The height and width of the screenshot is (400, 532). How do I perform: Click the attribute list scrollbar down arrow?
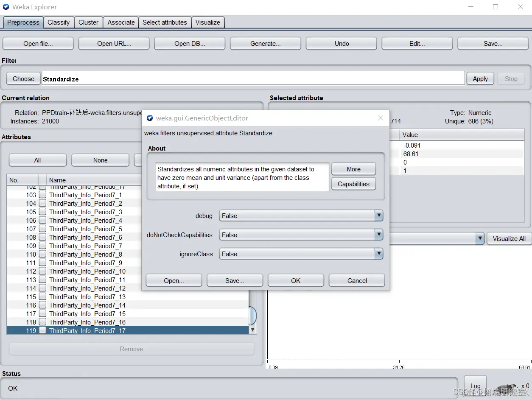point(253,330)
